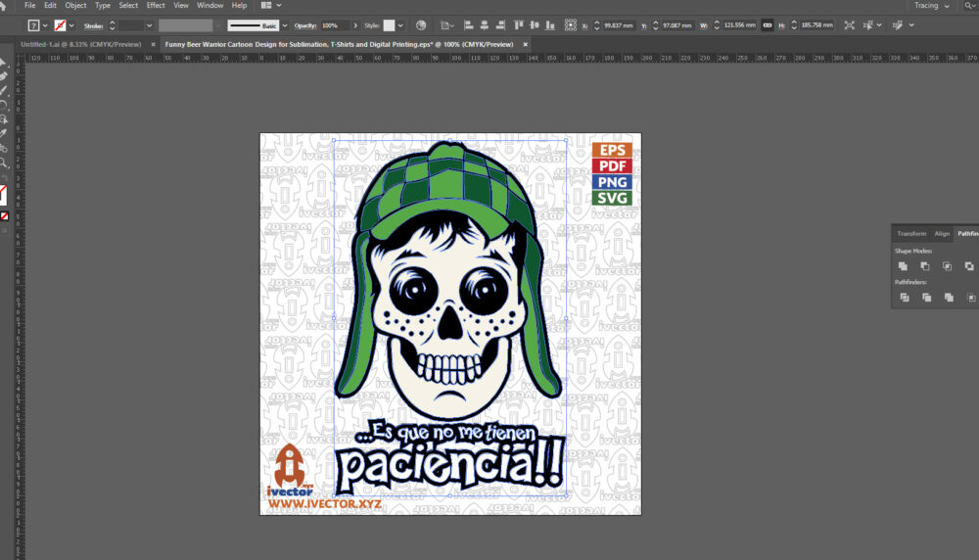The width and height of the screenshot is (979, 560).
Task: Click vertical align top icon
Action: pos(518,25)
